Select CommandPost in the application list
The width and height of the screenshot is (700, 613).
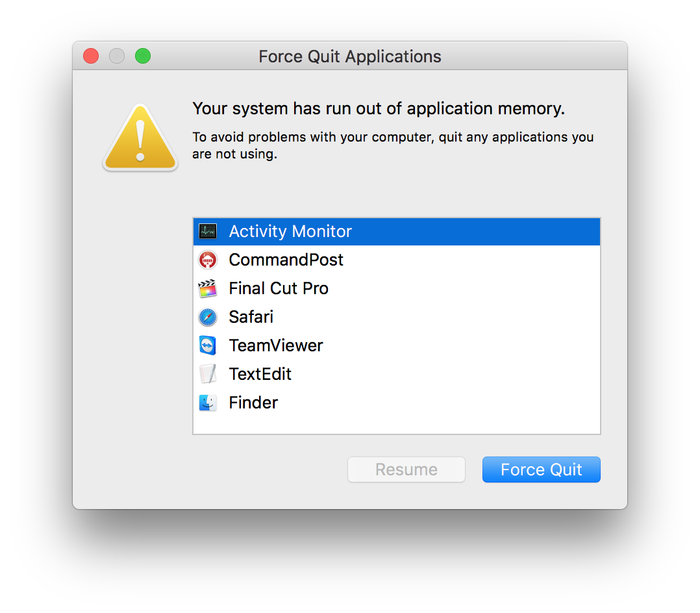(396, 260)
